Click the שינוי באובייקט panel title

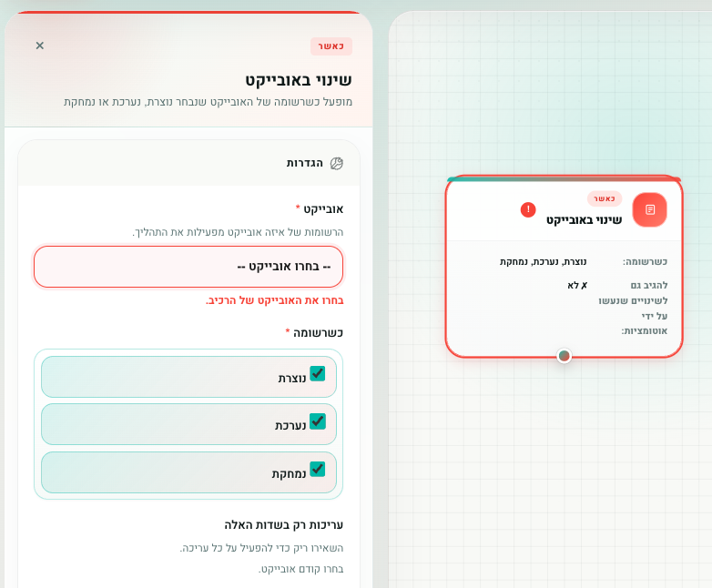[299, 80]
